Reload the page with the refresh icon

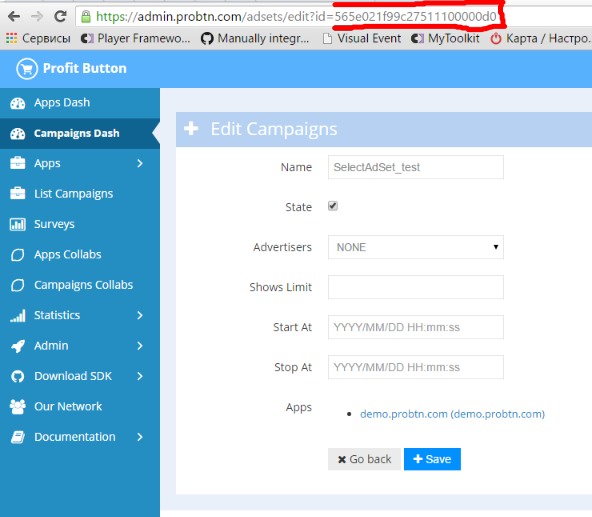tap(60, 16)
